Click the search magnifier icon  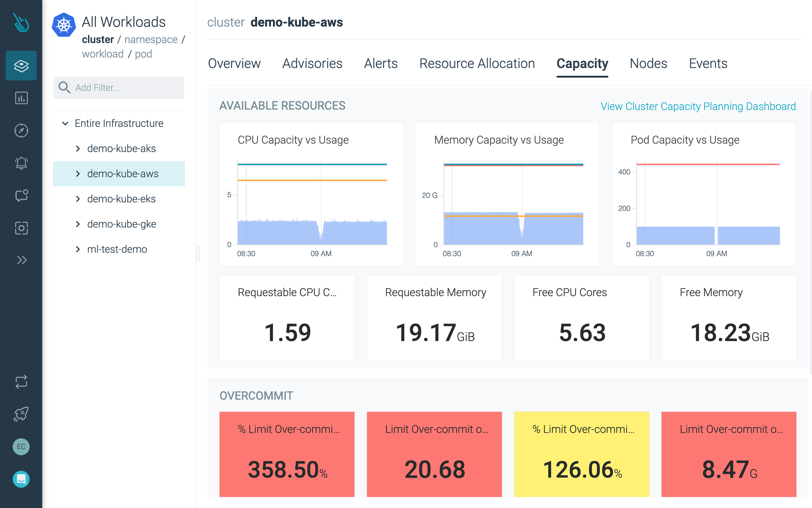pos(64,87)
